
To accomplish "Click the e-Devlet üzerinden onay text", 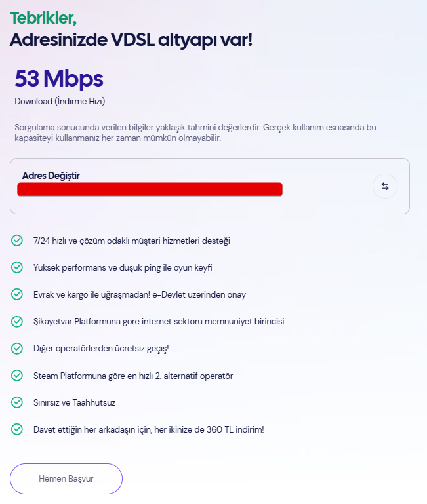I will point(139,295).
